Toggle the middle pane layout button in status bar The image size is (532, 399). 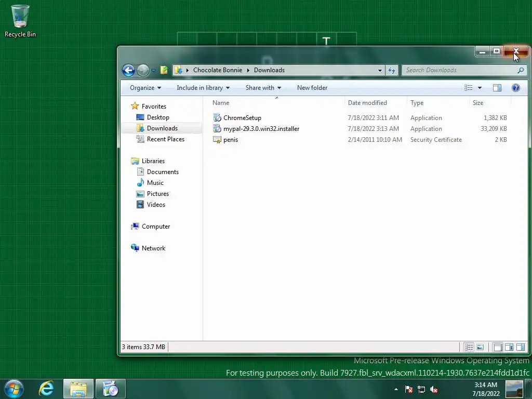[x=509, y=347]
